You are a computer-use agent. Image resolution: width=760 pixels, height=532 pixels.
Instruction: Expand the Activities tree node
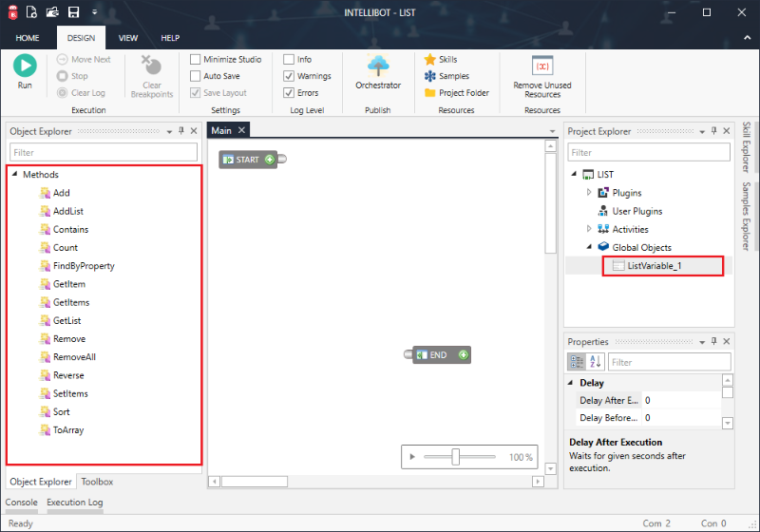click(589, 229)
